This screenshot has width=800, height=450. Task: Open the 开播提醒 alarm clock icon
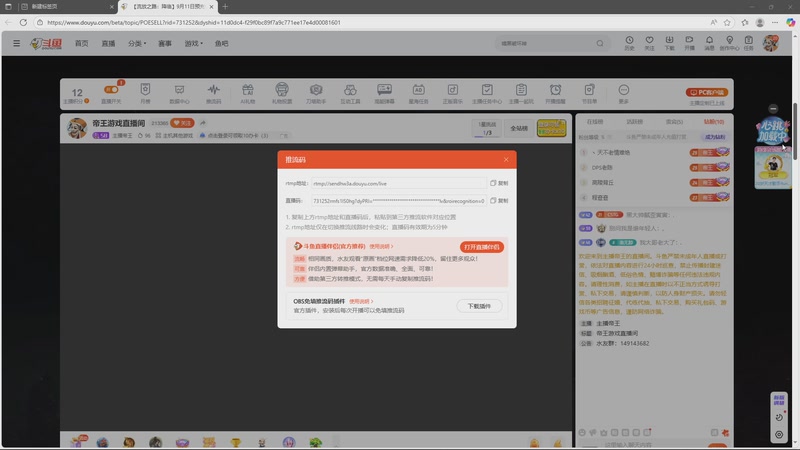pos(555,93)
